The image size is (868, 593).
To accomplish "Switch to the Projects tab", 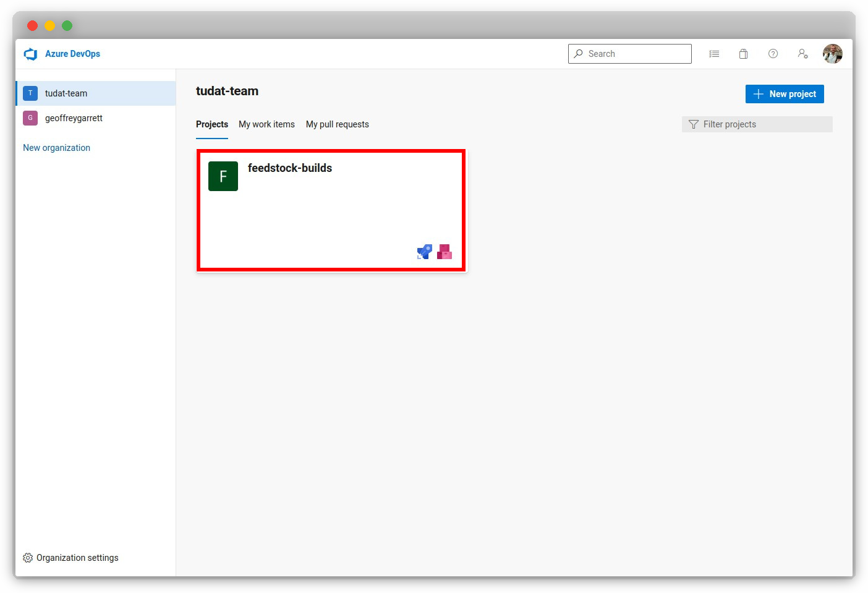I will 212,124.
